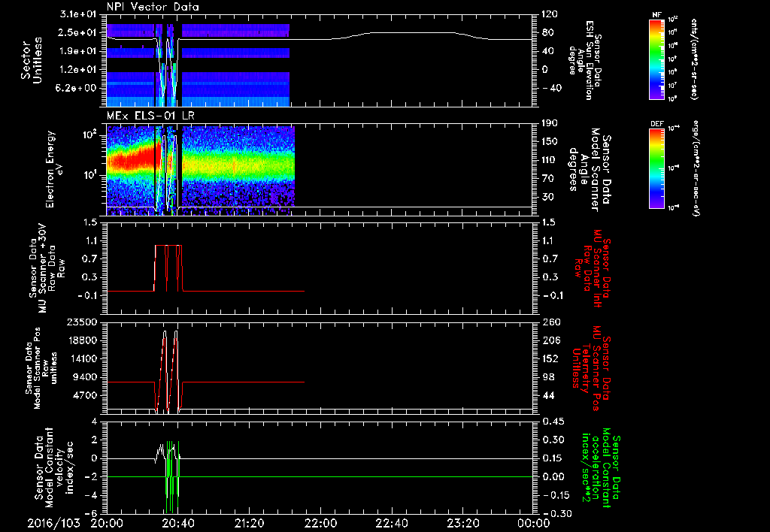Click the 120 Sun elevation tick label
This screenshot has height=532, width=770.
point(550,14)
